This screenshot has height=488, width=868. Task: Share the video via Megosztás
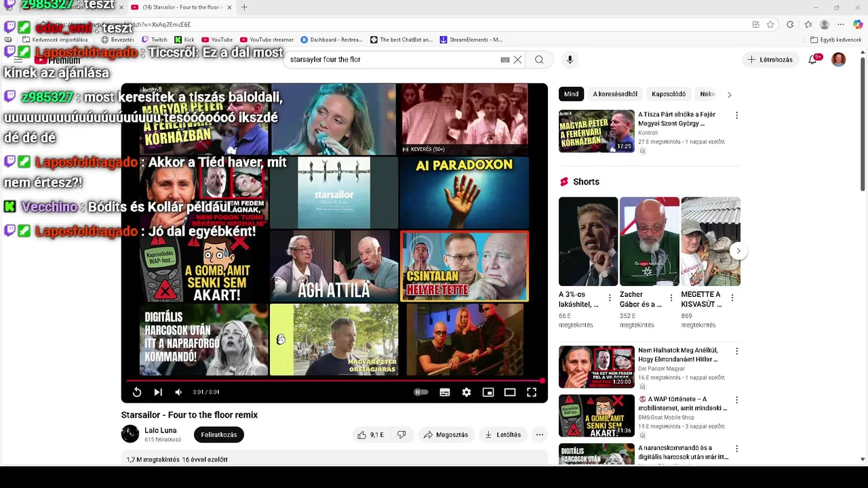[x=446, y=434]
